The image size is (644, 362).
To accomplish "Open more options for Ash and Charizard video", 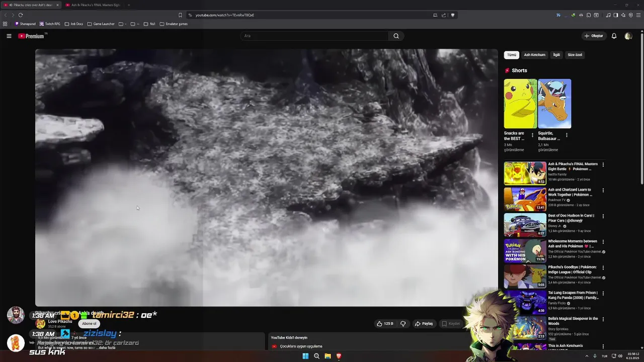I will click(603, 190).
